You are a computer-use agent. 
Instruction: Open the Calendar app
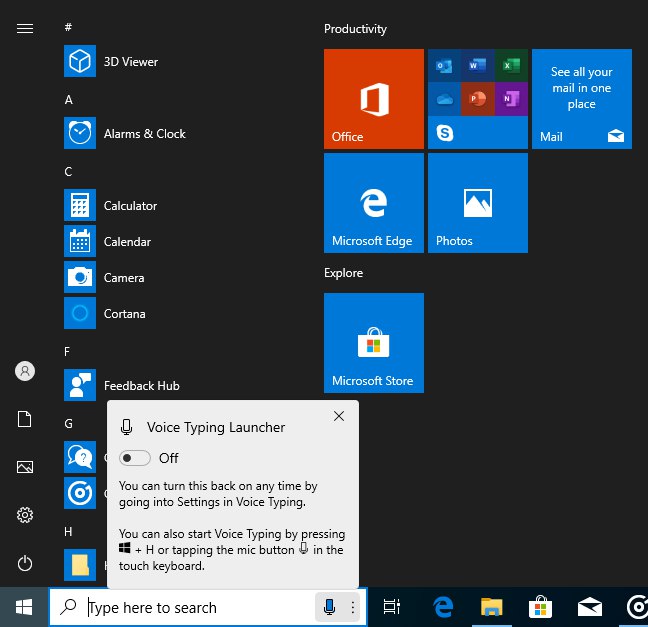coord(107,241)
